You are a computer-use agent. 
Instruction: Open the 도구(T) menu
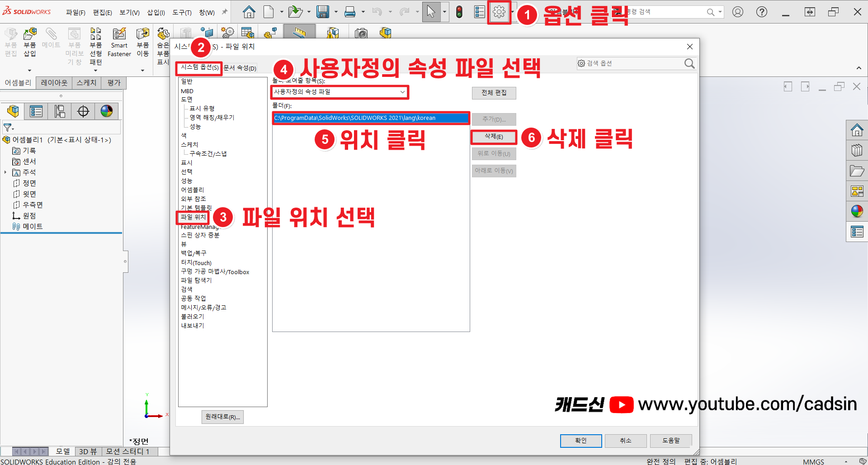[182, 13]
